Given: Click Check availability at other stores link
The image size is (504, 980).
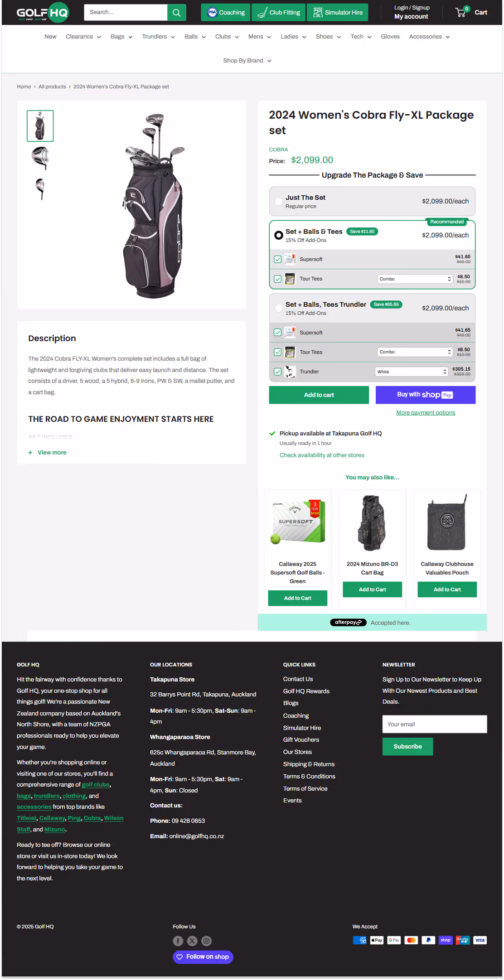Looking at the screenshot, I should pos(322,455).
